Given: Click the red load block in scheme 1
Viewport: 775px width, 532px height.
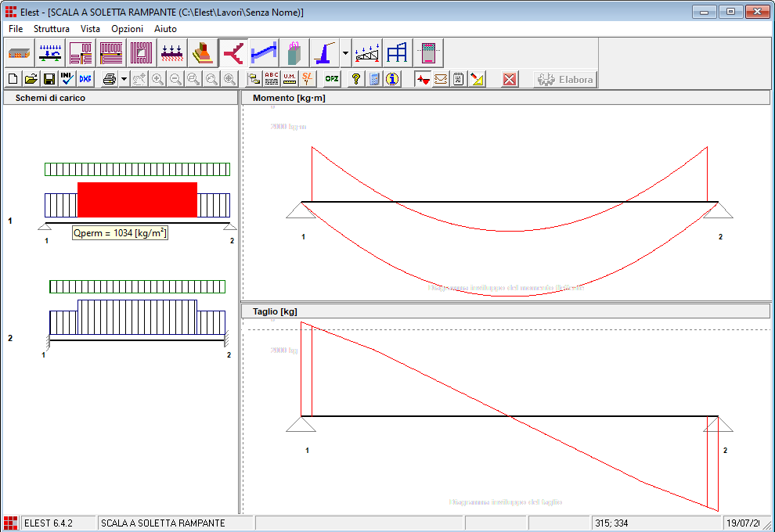Looking at the screenshot, I should pyautogui.click(x=137, y=199).
